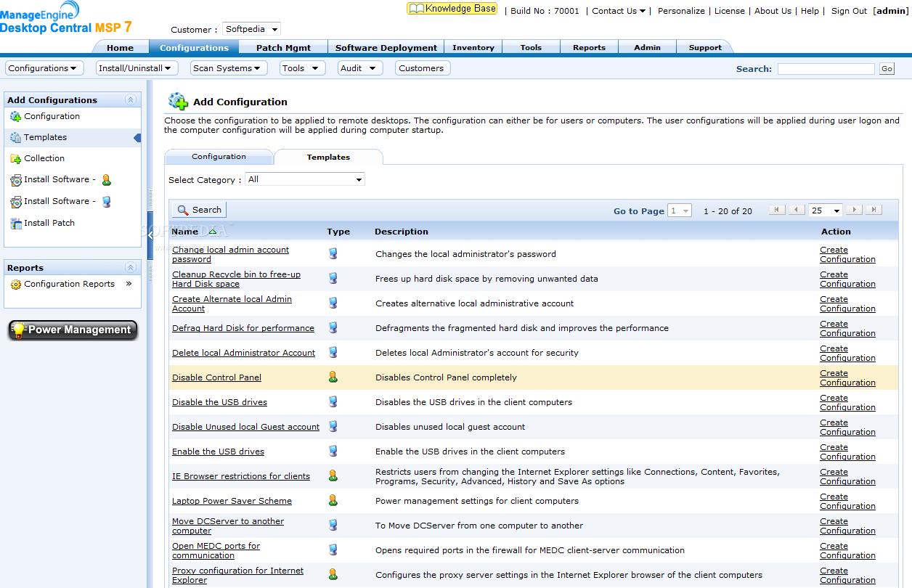Click the ManageEngine Desktop Central logo
The width and height of the screenshot is (912, 588).
click(x=65, y=17)
